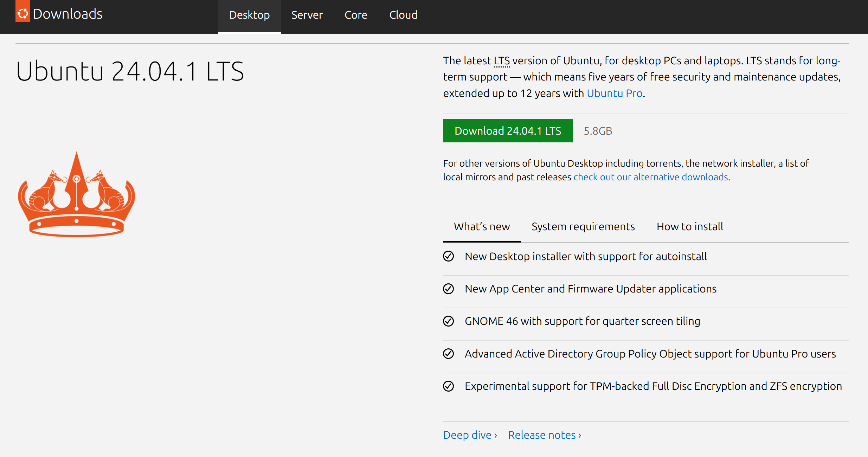This screenshot has width=868, height=457.
Task: Open the Downloads home title
Action: (67, 14)
